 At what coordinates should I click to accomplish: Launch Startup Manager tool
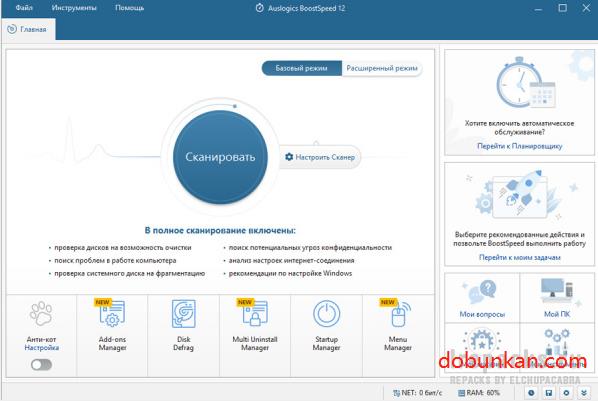tap(326, 336)
